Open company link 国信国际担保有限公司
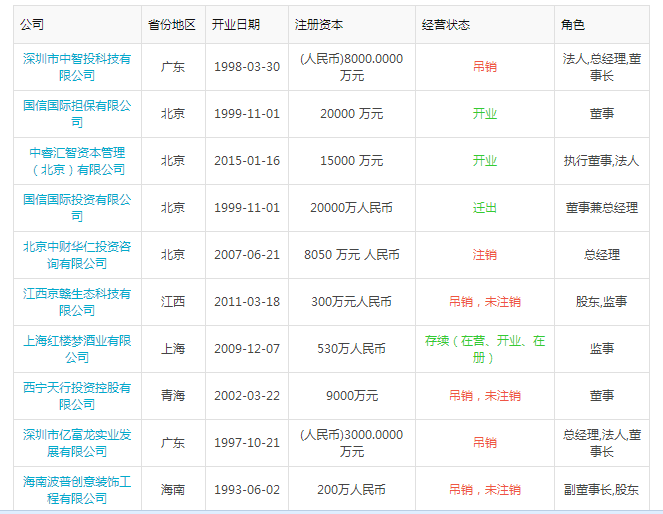This screenshot has height=514, width=663. [77, 114]
